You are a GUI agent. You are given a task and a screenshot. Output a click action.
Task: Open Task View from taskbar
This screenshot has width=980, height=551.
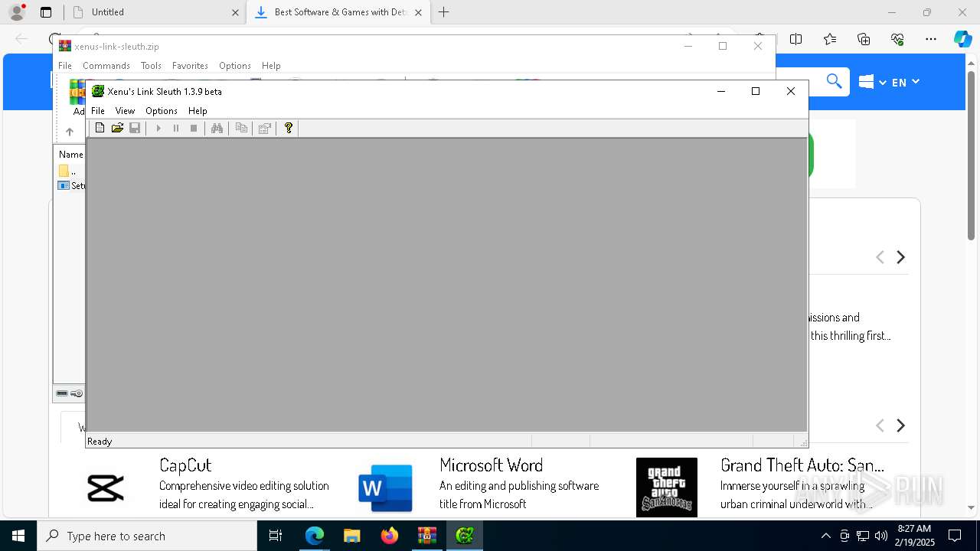click(x=276, y=536)
